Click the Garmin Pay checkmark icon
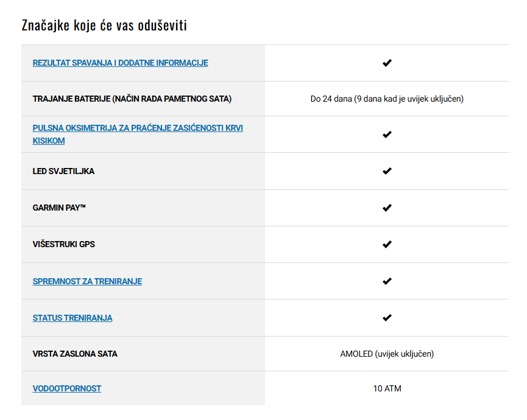 [x=387, y=208]
